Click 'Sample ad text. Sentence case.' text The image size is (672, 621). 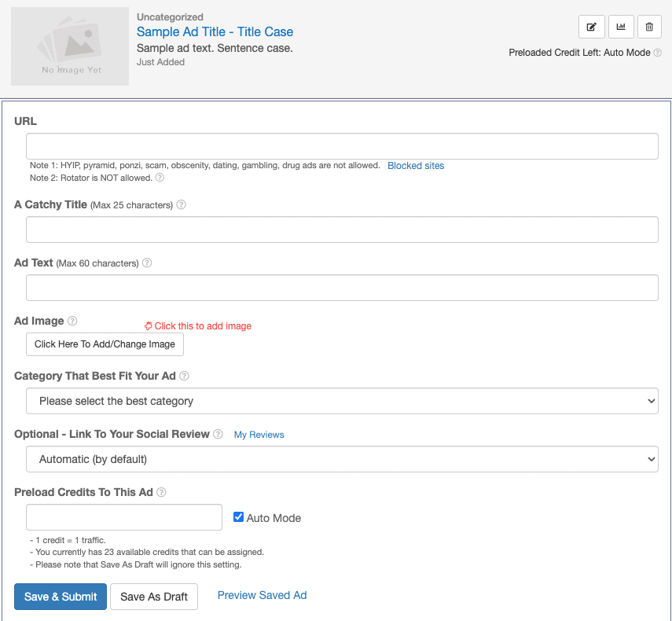(215, 48)
